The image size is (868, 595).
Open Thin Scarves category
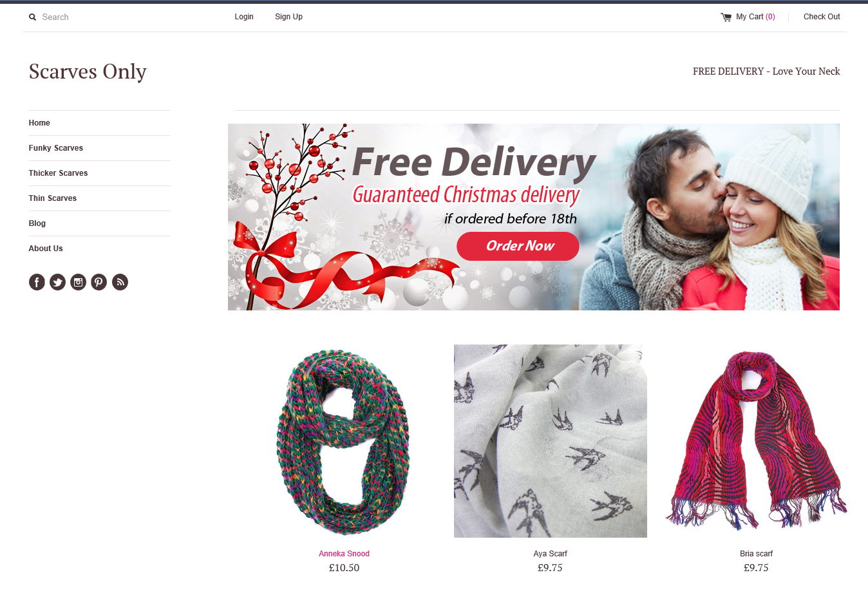[x=53, y=198]
